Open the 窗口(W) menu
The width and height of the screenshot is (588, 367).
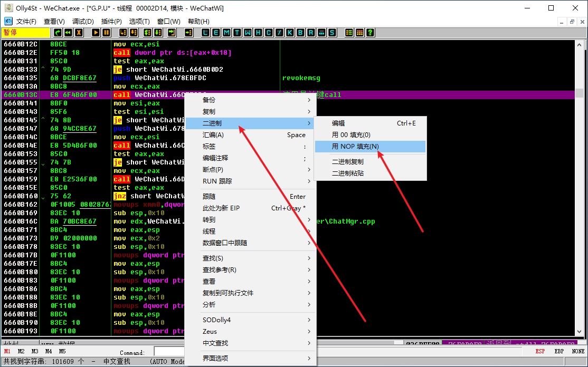[x=169, y=21]
